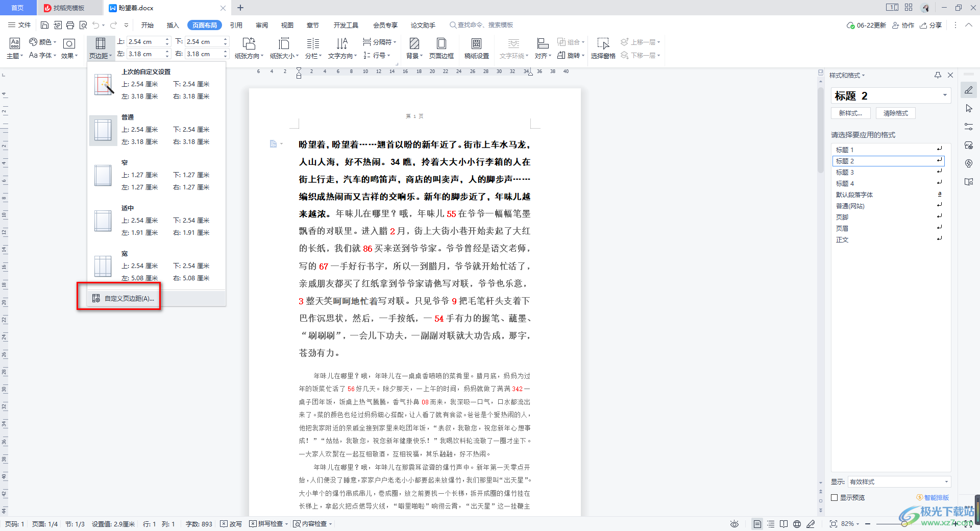Switch to the 审阅 ribbon tab
Viewport: 980px width, 531px height.
tap(262, 25)
